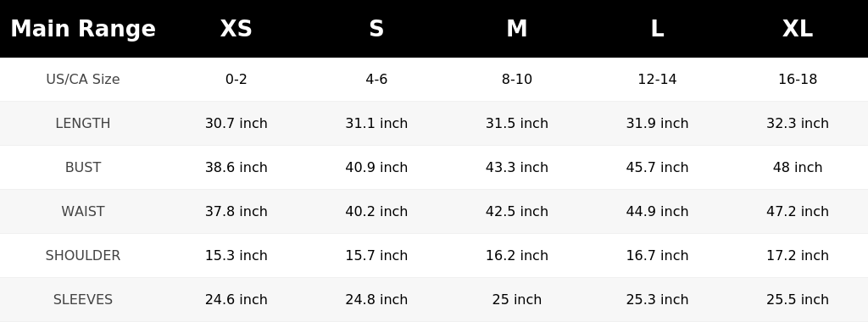Select the XS column header
Viewport: 868px width, 322px height.
coord(236,29)
